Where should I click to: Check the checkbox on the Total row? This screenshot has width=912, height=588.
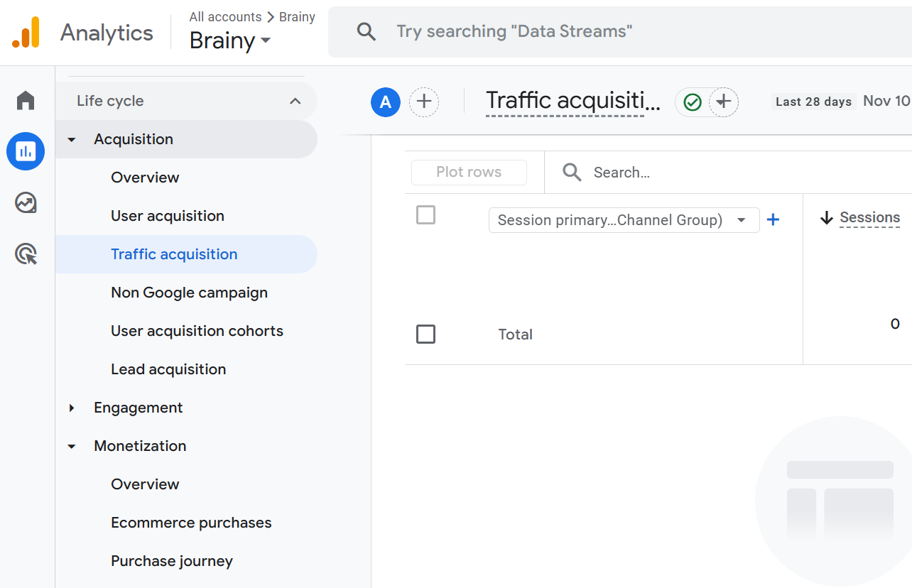point(425,334)
